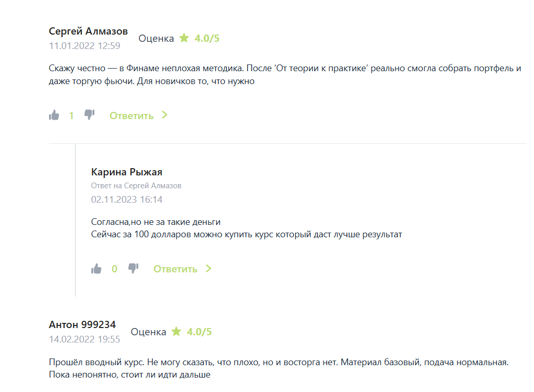
Task: Open Карина Рыжая's author name
Action: [x=127, y=172]
